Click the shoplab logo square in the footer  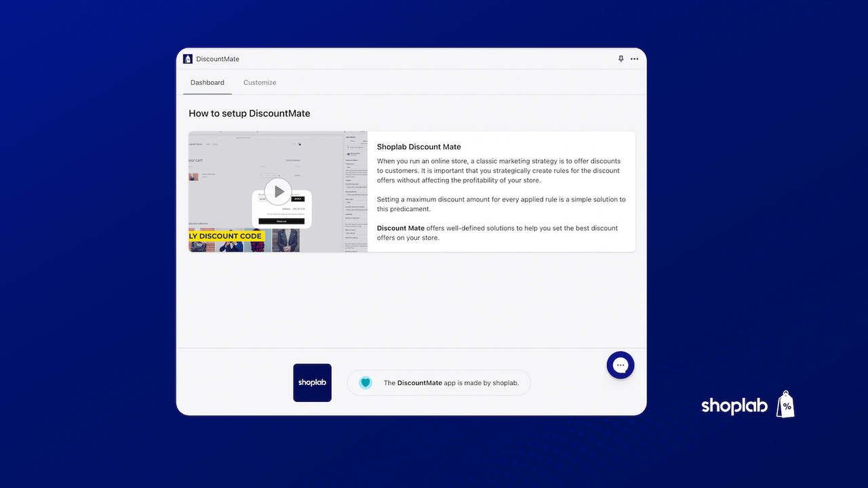(x=312, y=382)
